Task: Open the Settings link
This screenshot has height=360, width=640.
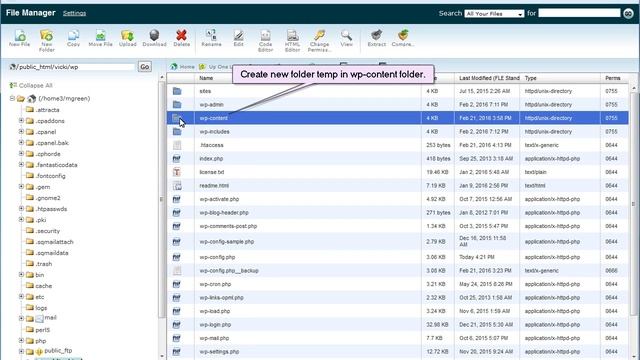Action: 74,13
